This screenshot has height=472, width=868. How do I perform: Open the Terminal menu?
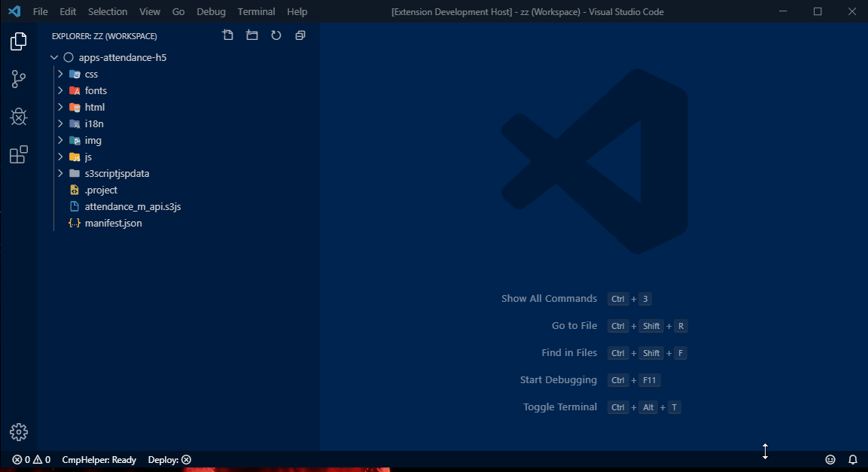pos(256,11)
